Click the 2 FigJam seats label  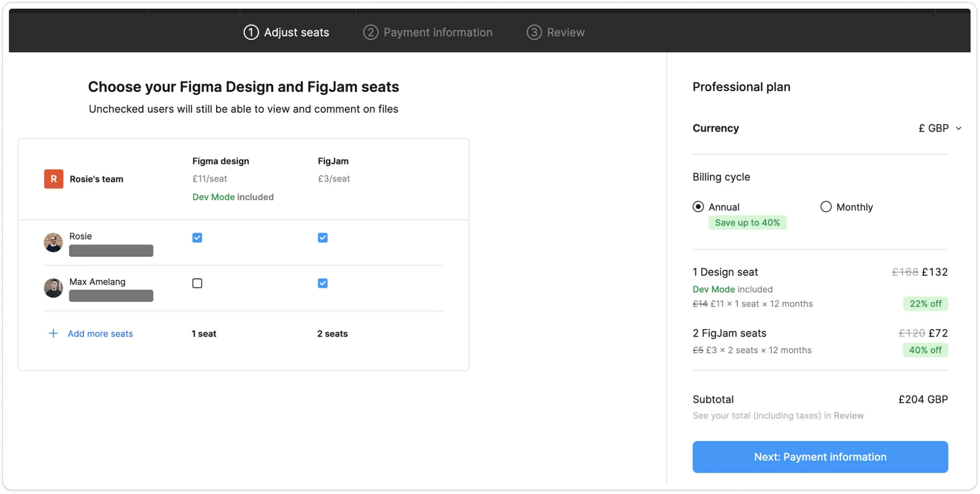[x=729, y=333]
